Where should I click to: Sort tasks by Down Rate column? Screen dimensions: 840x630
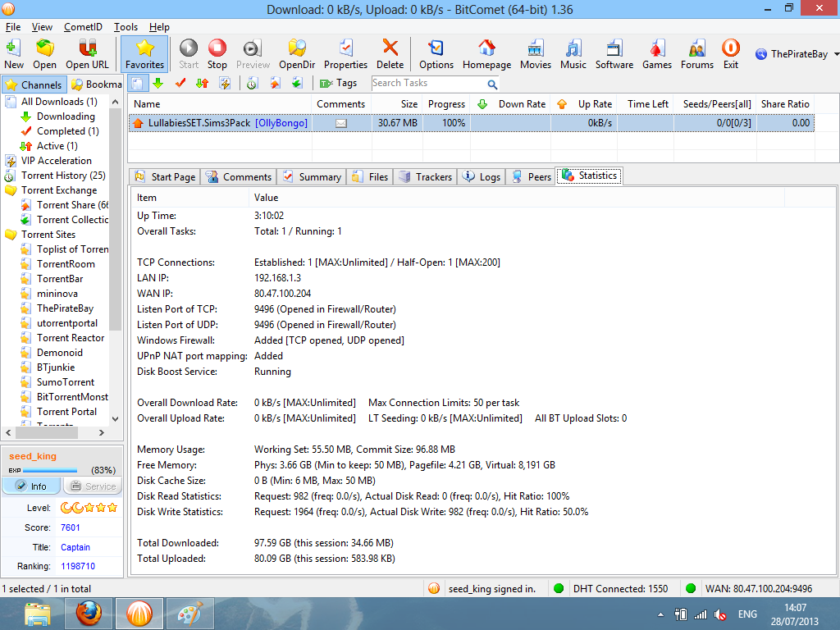[x=510, y=104]
